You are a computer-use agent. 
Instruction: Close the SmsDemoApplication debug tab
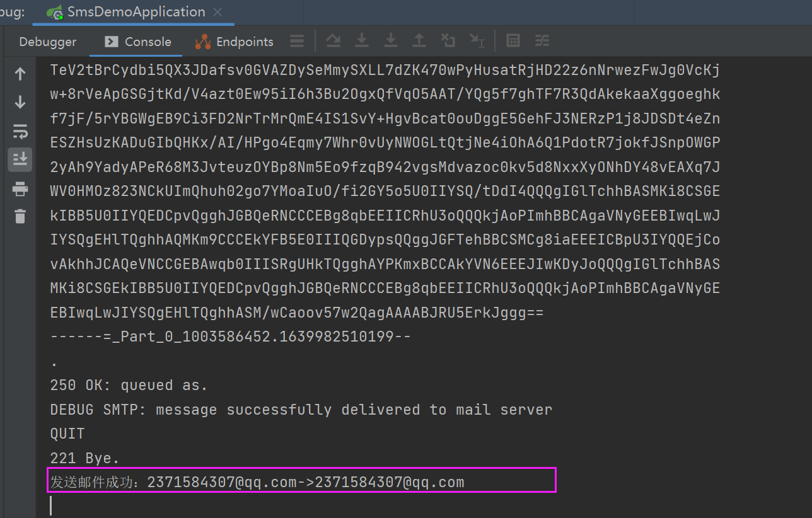click(217, 12)
